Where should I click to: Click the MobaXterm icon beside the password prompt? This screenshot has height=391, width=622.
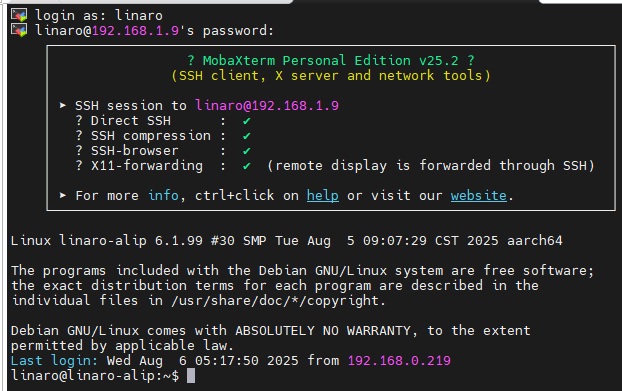[x=19, y=30]
